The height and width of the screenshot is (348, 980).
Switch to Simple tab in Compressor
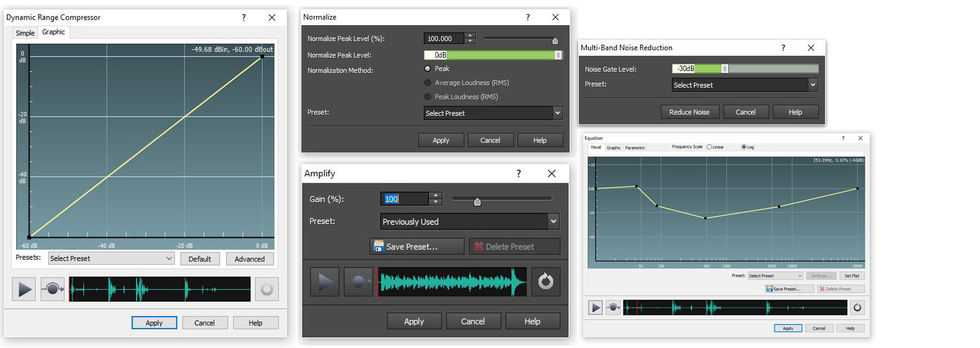coord(25,33)
